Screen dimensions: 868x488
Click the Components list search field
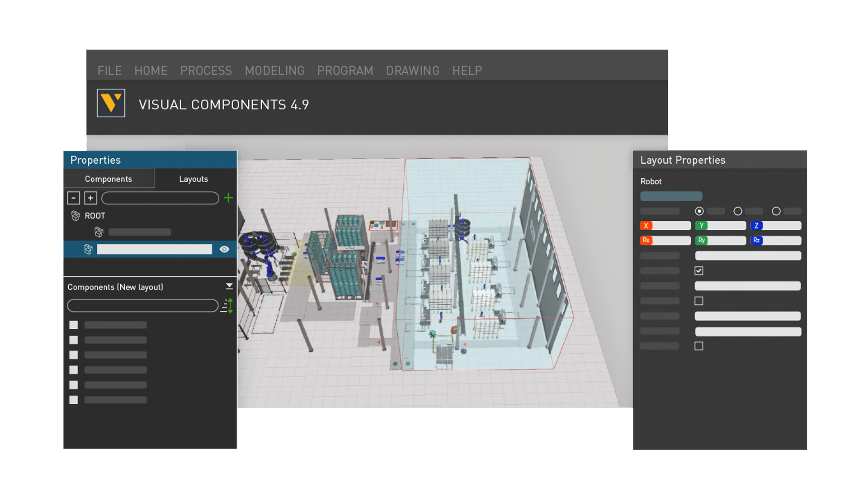pos(143,306)
